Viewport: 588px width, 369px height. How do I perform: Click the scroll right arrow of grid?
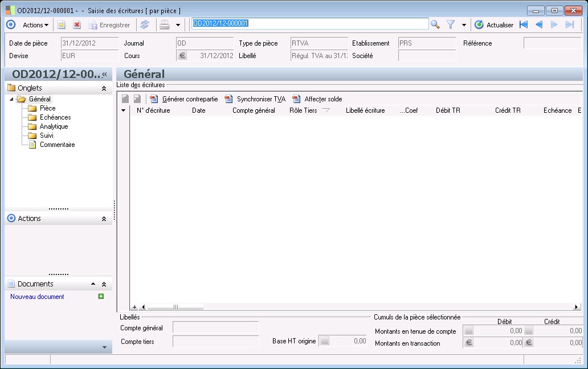point(576,307)
